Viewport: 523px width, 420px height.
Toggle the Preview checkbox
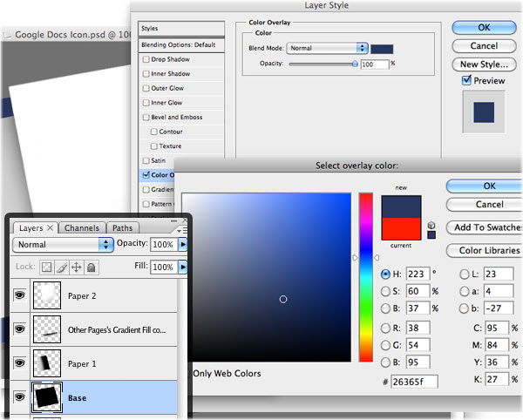466,80
